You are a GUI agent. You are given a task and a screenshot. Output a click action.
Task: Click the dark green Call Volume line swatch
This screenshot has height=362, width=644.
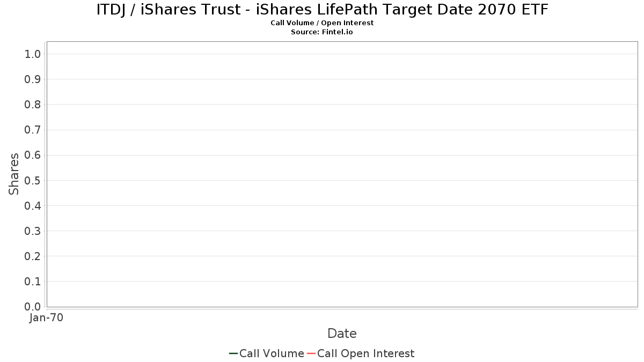pos(233,353)
